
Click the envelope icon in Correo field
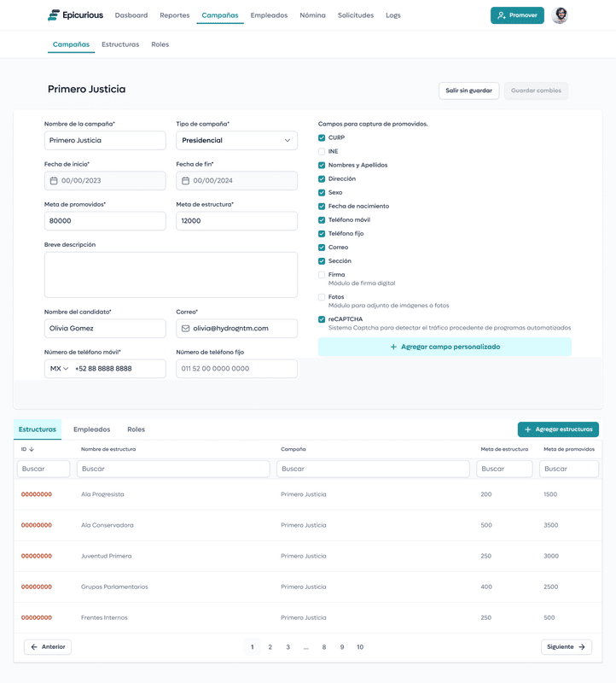185,329
